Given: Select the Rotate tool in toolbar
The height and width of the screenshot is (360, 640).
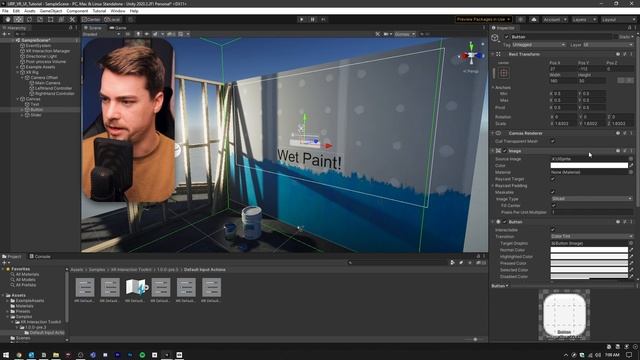Looking at the screenshot, I should point(29,19).
